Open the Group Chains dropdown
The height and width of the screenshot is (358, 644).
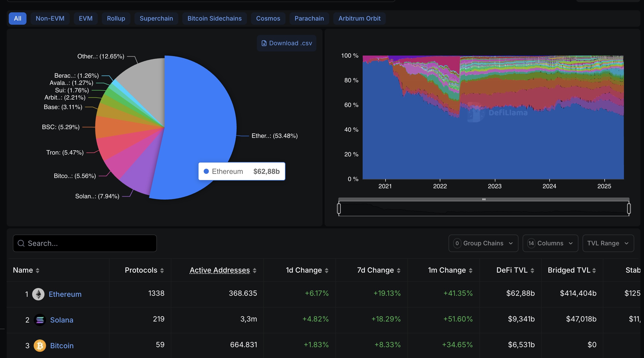(x=483, y=243)
